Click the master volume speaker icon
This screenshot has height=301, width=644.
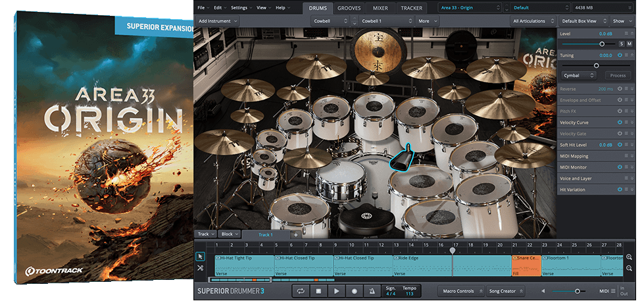(543, 290)
